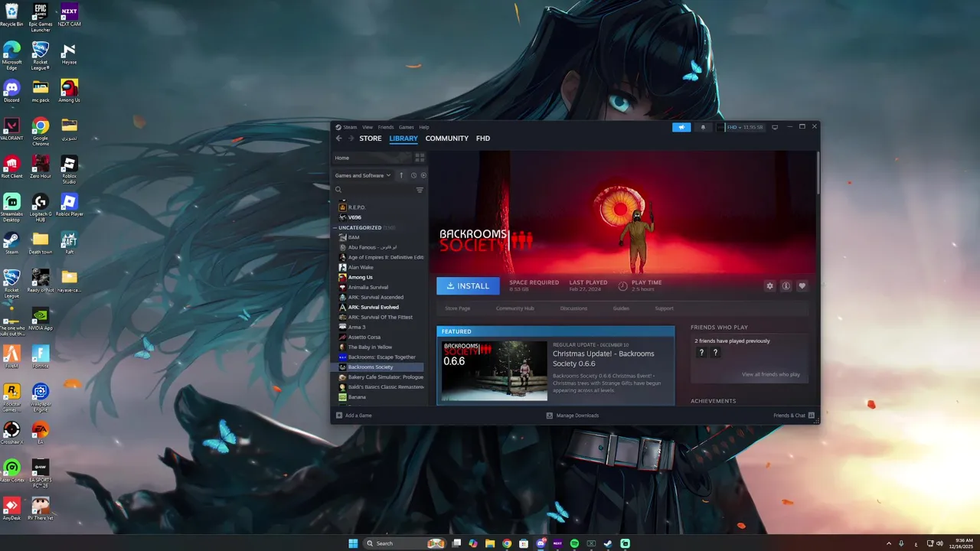980x551 pixels.
Task: Collapse the Uncategorized section
Action: coord(335,227)
